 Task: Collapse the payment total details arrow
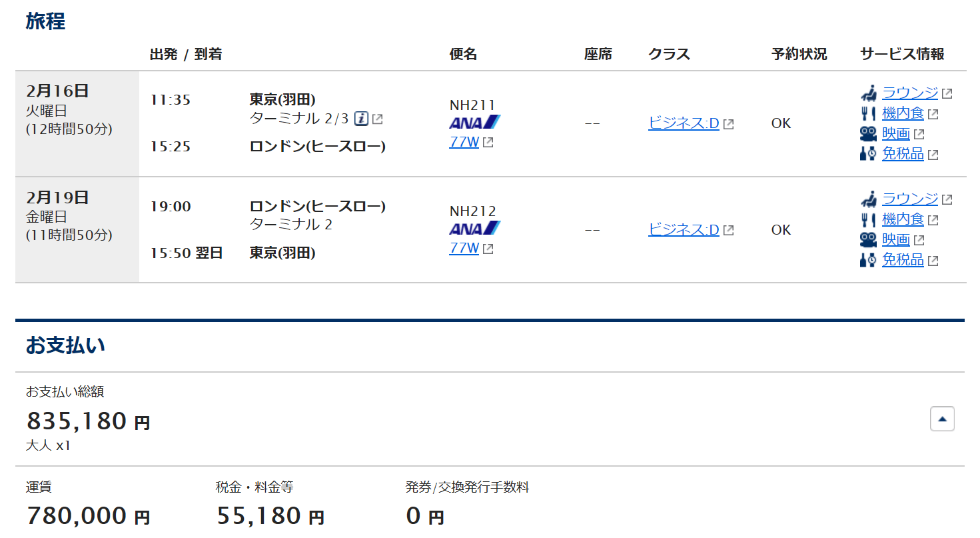(942, 419)
